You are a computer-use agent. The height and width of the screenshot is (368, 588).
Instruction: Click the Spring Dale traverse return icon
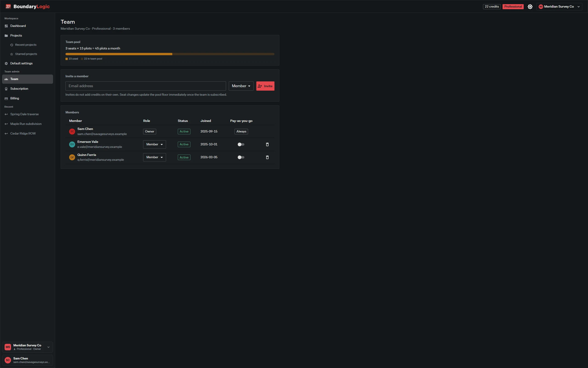tap(6, 114)
